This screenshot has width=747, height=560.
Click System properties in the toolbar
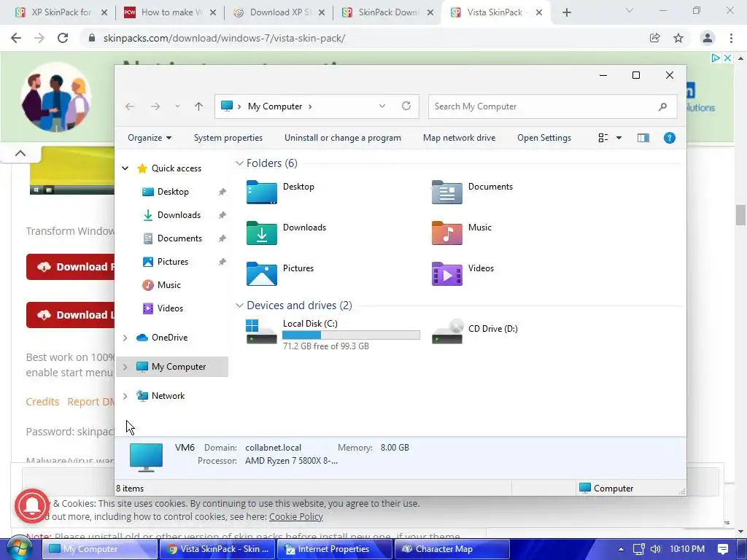228,138
